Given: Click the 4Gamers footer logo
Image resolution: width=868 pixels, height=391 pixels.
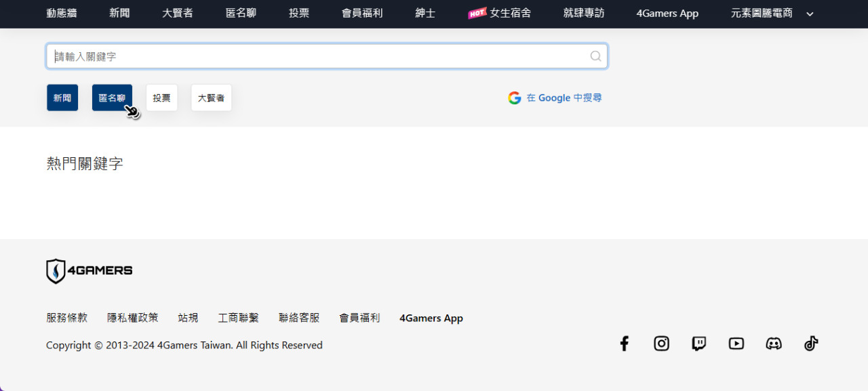Looking at the screenshot, I should point(90,271).
